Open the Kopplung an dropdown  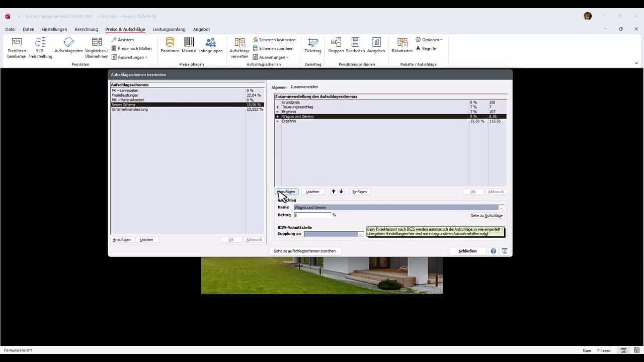point(360,234)
